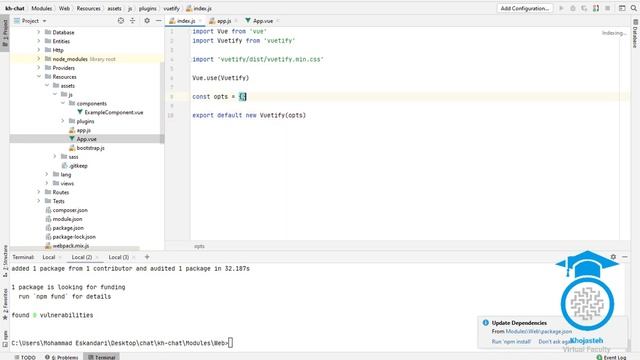This screenshot has height=360, width=640.
Task: Open the Favorites side tool window
Action: click(5, 304)
